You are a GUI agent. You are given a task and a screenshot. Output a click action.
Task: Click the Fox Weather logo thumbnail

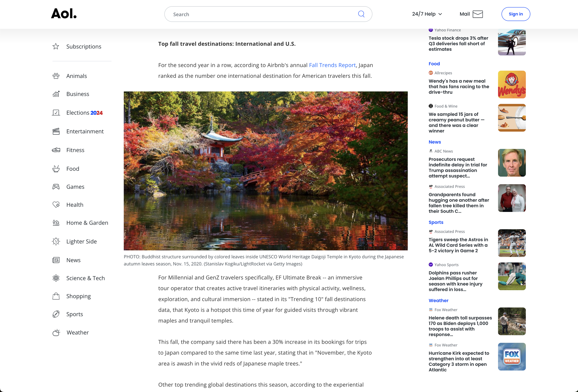click(x=512, y=356)
